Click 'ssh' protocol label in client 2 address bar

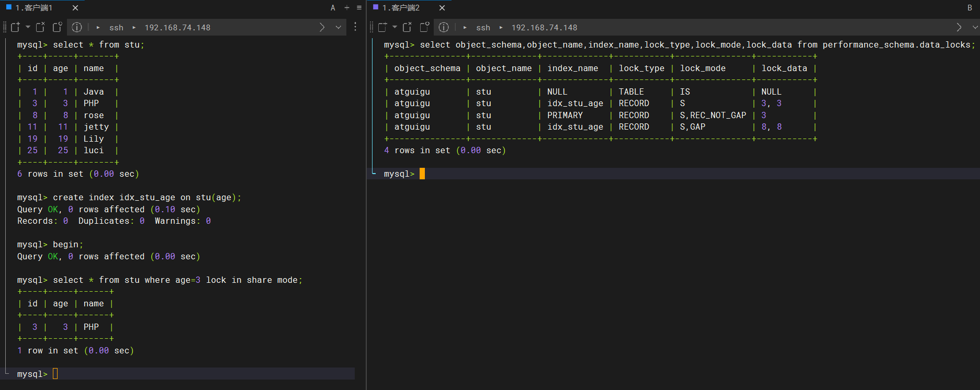tap(483, 28)
